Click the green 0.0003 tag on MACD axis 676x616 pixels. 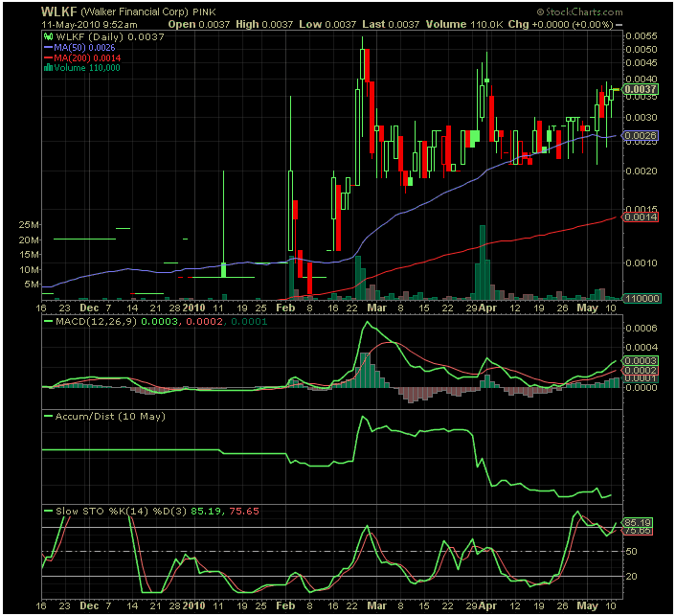(x=641, y=360)
